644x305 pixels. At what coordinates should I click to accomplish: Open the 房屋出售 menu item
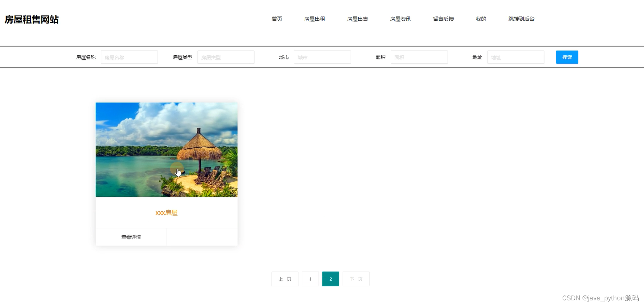(x=357, y=19)
